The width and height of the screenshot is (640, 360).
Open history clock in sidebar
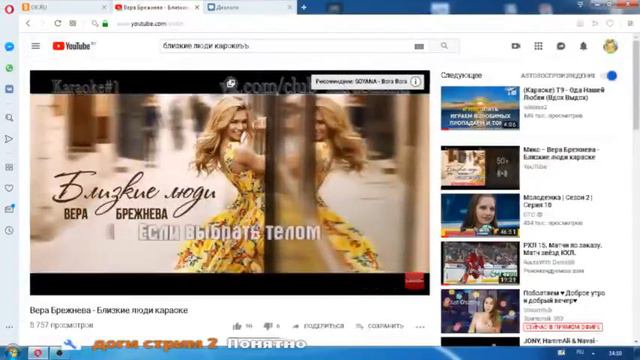[x=9, y=230]
